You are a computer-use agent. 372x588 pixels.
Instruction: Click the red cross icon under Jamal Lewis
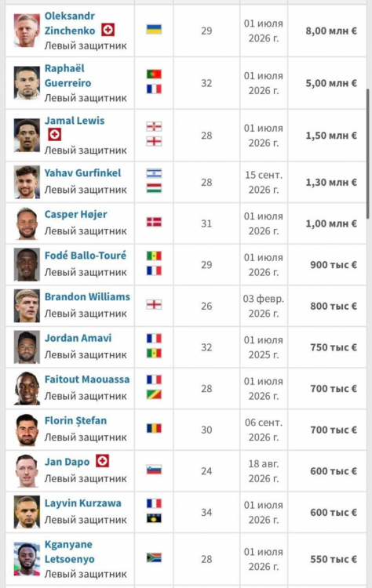(54, 134)
